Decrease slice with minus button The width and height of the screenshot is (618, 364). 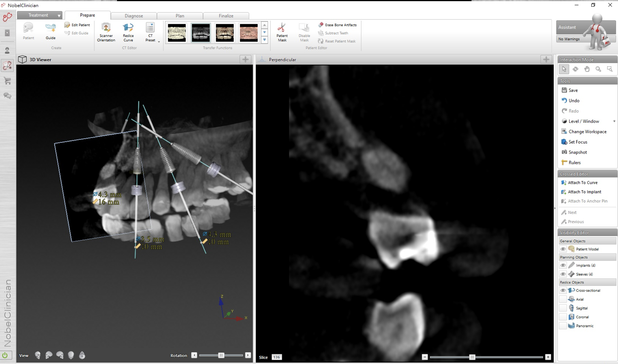(x=425, y=357)
